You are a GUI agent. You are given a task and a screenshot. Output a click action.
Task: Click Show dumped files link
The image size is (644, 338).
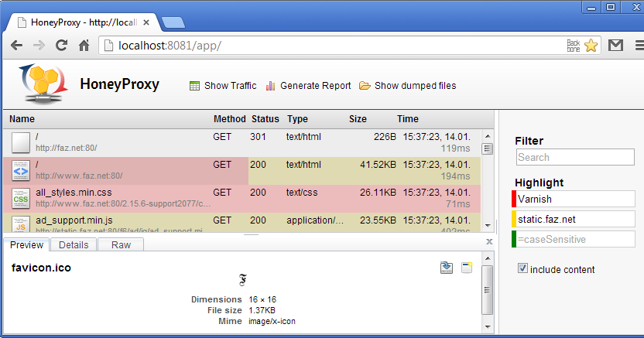415,86
